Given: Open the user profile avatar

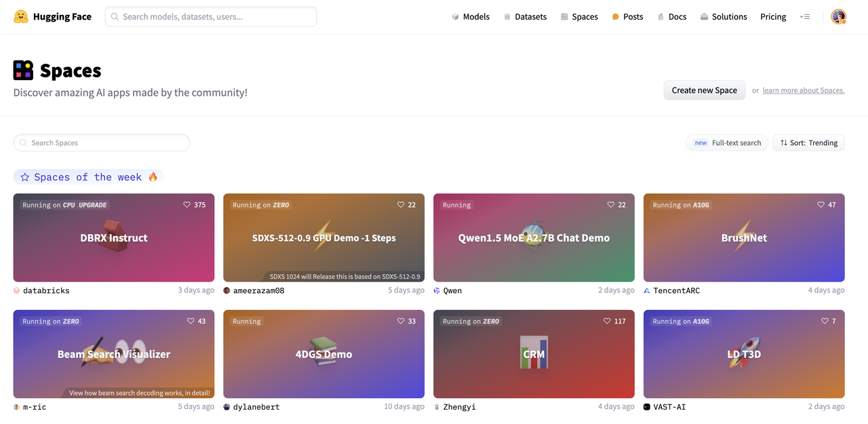Looking at the screenshot, I should pyautogui.click(x=838, y=17).
